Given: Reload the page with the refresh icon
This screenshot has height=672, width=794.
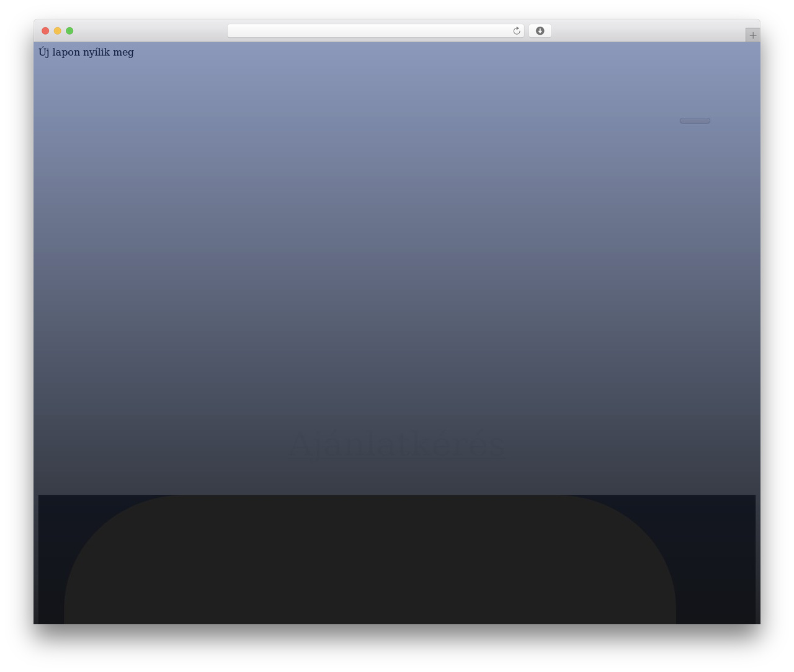Looking at the screenshot, I should [x=517, y=31].
